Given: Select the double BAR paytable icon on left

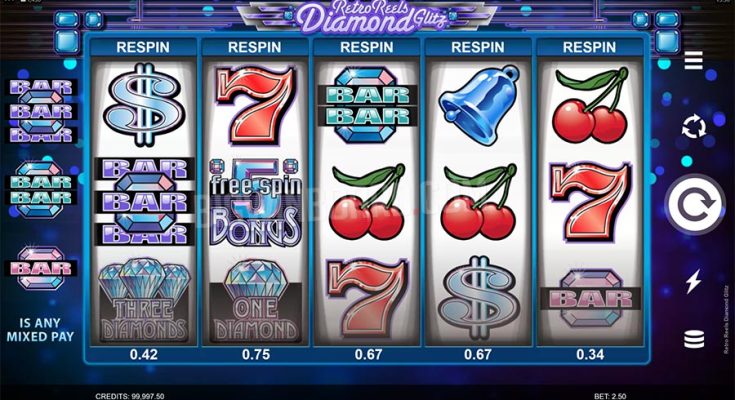Looking at the screenshot, I should [41, 189].
